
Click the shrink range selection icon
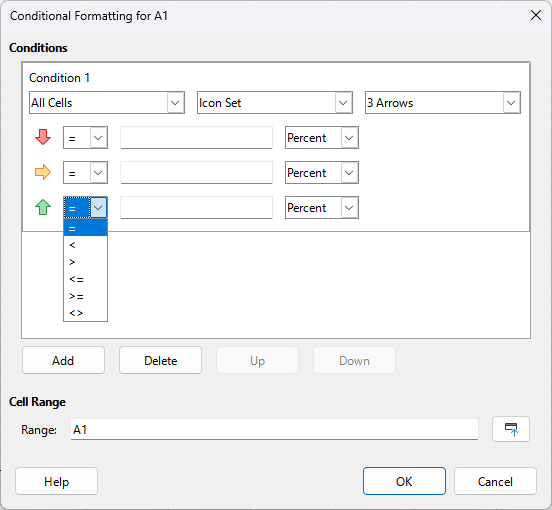(511, 429)
